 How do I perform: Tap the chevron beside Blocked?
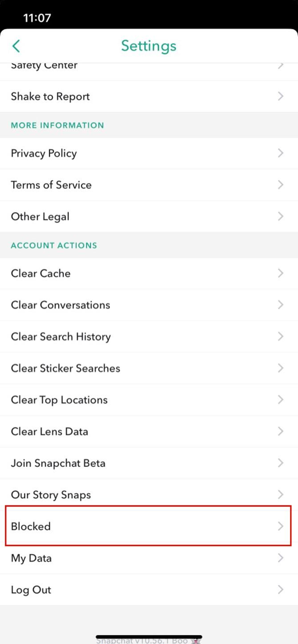[x=281, y=526]
